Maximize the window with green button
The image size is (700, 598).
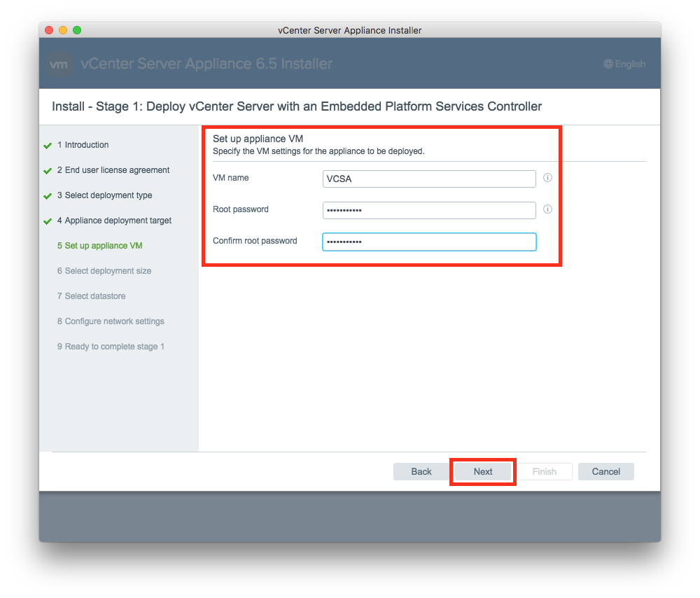[x=77, y=30]
